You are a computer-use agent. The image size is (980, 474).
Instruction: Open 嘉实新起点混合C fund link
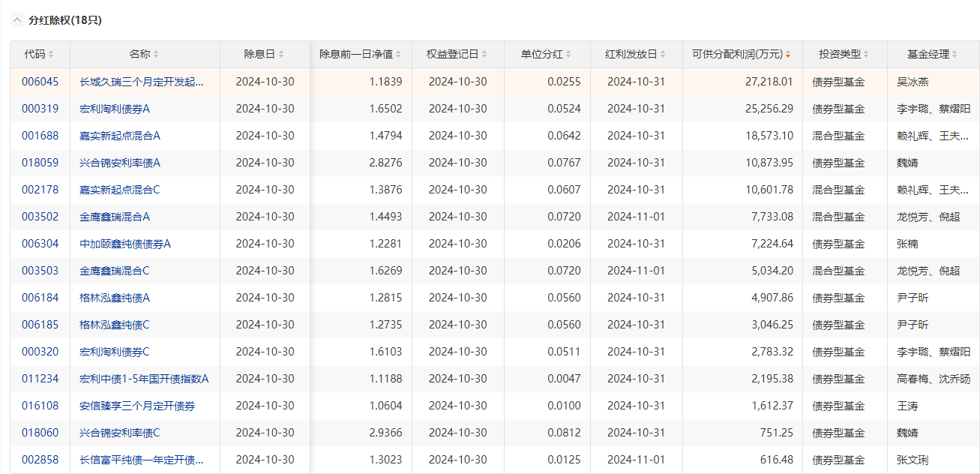click(120, 190)
